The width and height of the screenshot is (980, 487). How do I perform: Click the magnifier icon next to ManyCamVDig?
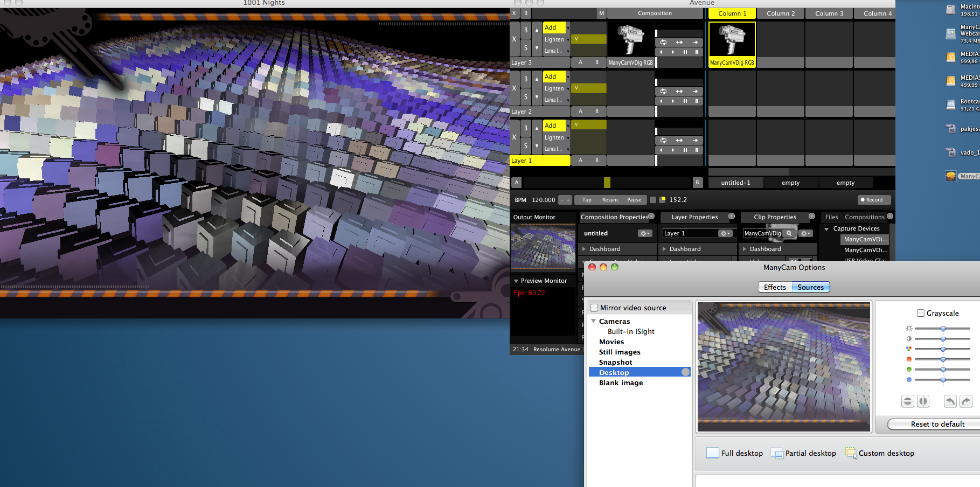coord(789,233)
